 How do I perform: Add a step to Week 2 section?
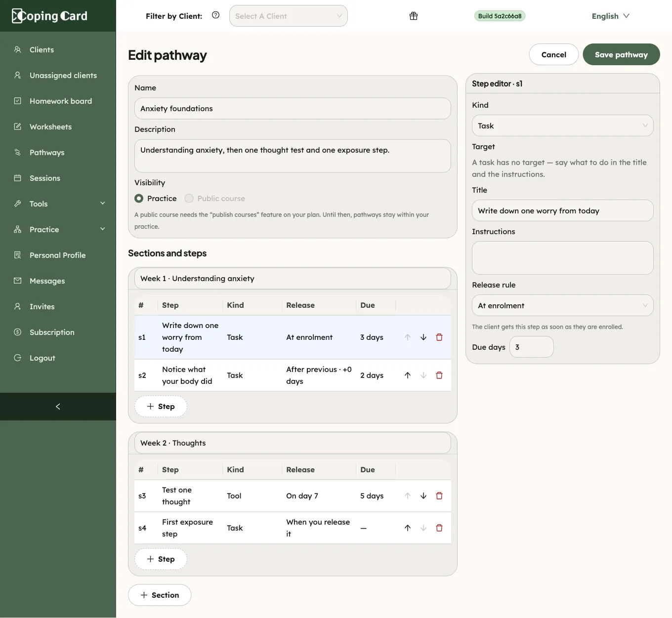click(161, 559)
